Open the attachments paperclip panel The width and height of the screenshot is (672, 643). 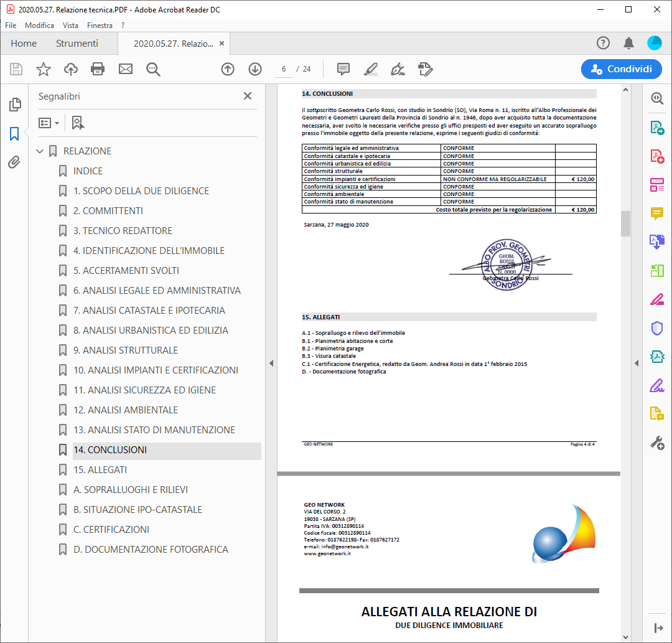click(14, 162)
